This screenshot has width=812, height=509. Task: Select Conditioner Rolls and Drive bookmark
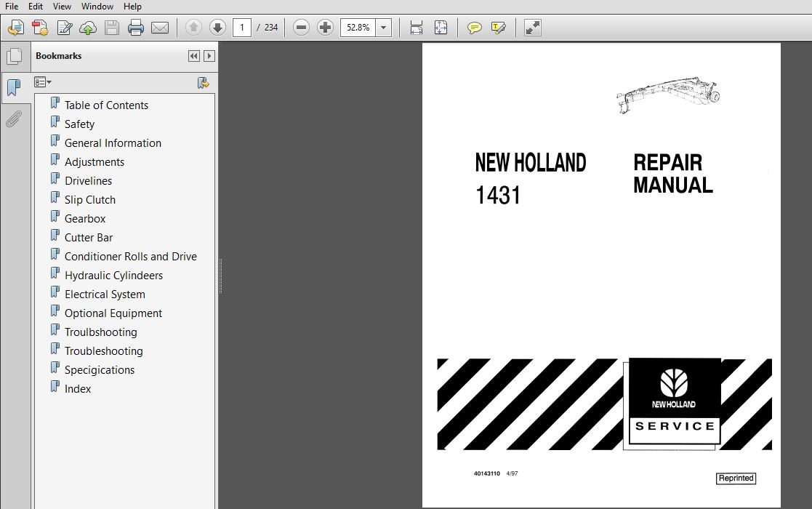(x=131, y=256)
